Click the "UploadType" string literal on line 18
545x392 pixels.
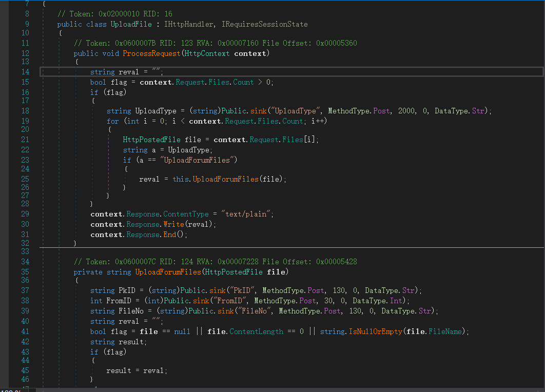coord(295,111)
